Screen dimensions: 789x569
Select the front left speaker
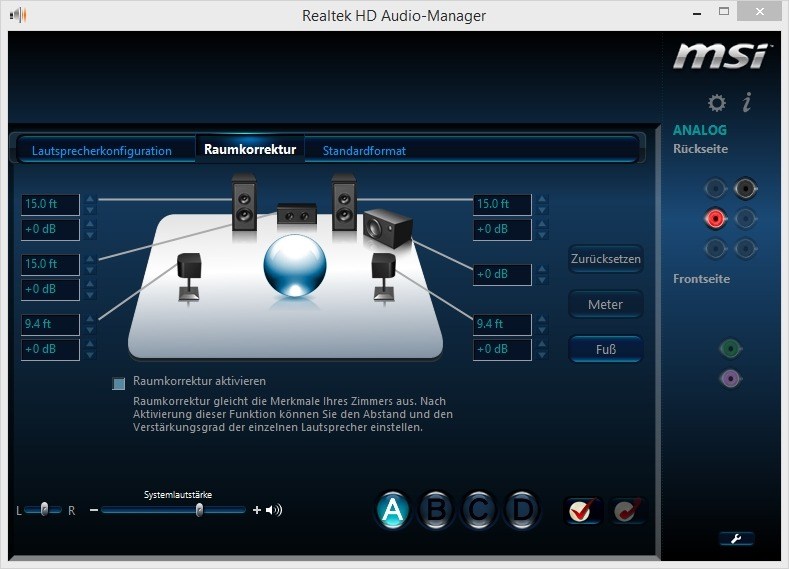(244, 203)
